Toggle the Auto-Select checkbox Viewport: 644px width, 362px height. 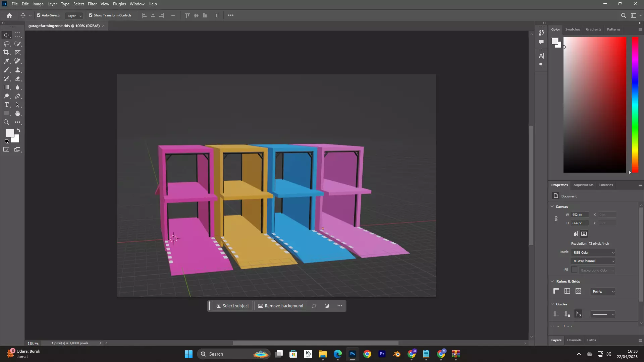click(x=39, y=15)
